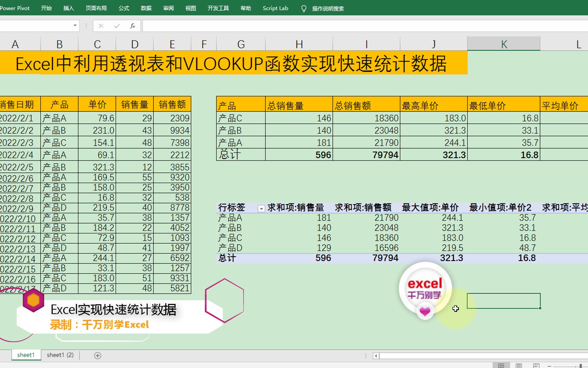Click the Power Pivot tab
This screenshot has height=368, width=588.
pos(15,8)
